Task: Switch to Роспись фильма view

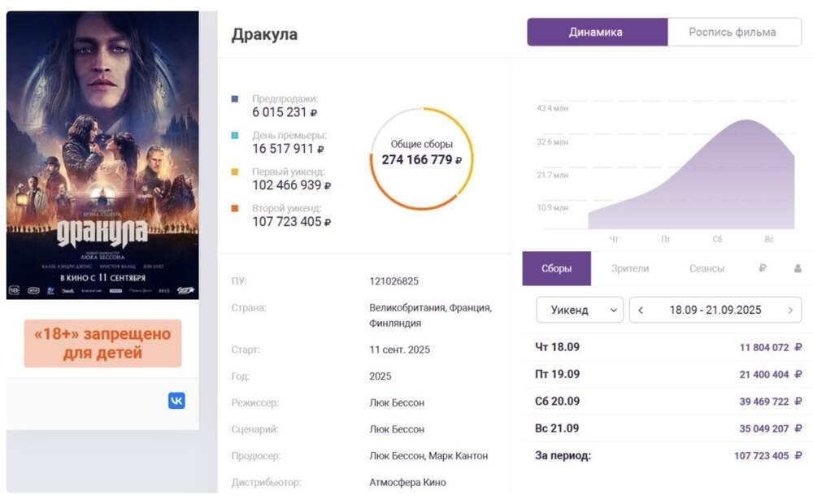Action: pyautogui.click(x=733, y=33)
